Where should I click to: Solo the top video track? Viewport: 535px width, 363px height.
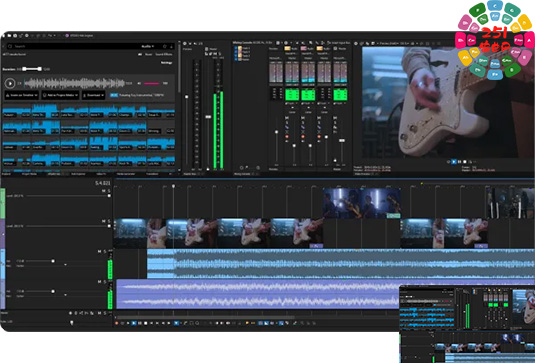pyautogui.click(x=109, y=191)
